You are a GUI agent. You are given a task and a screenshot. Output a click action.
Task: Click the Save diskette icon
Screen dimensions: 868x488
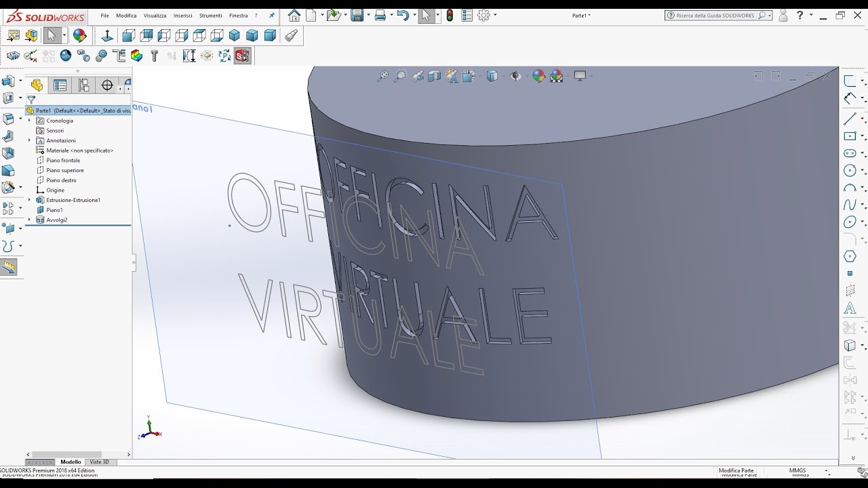(357, 15)
